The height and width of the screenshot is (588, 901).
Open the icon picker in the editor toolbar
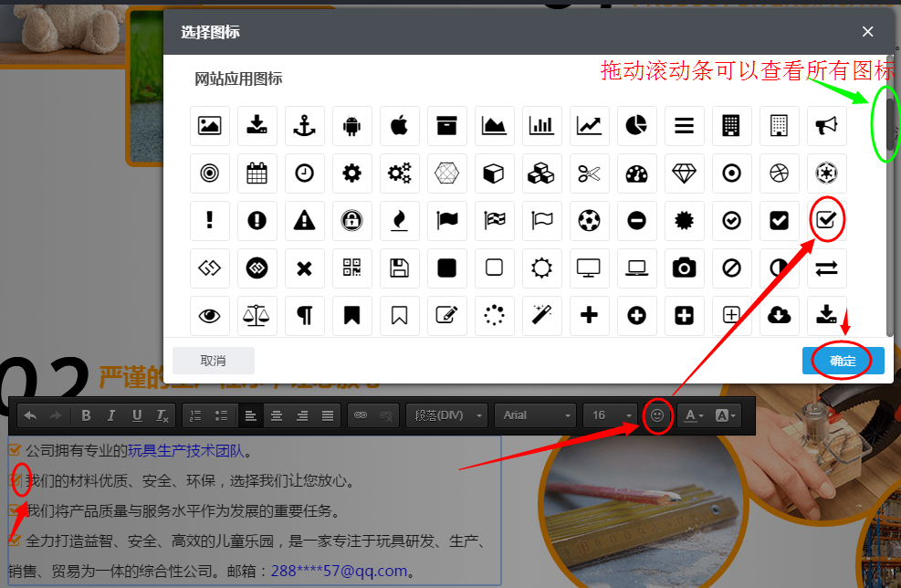coord(657,415)
